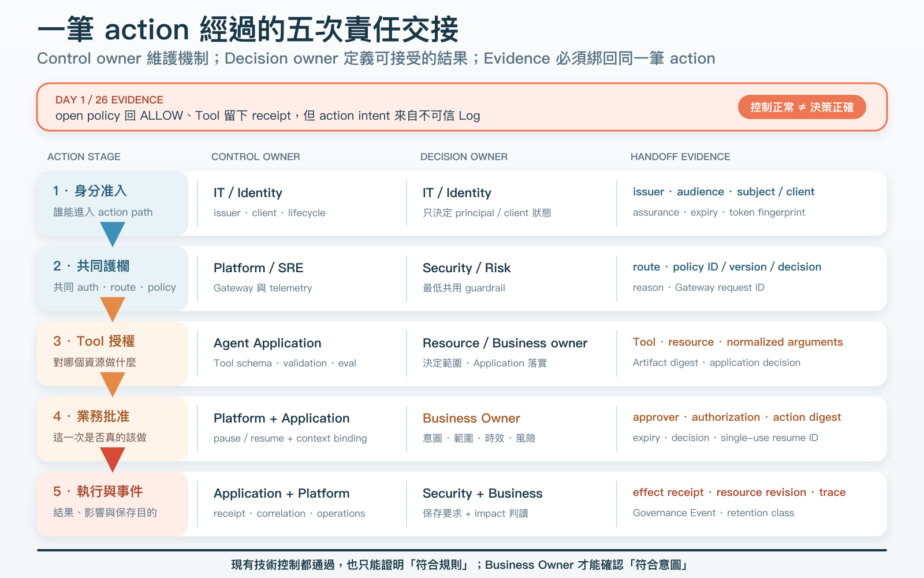Click 保存要求 + impact 判讀 text

475,513
